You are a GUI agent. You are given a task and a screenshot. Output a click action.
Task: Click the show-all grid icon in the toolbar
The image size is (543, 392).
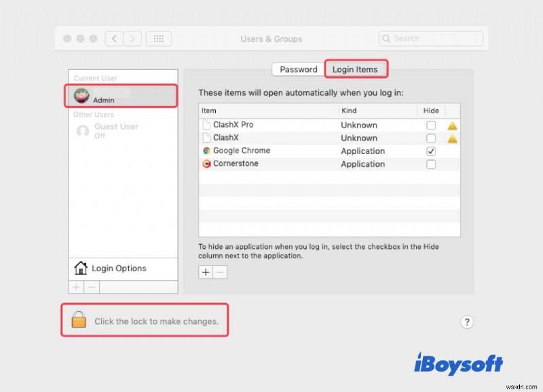pos(159,39)
